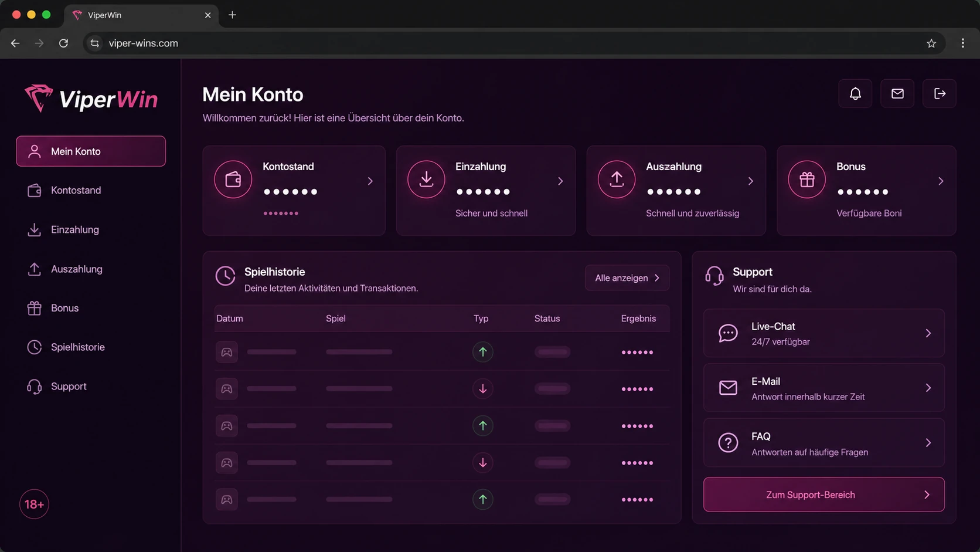Click the Support headset icon in panel
This screenshot has height=552, width=980.
(714, 275)
